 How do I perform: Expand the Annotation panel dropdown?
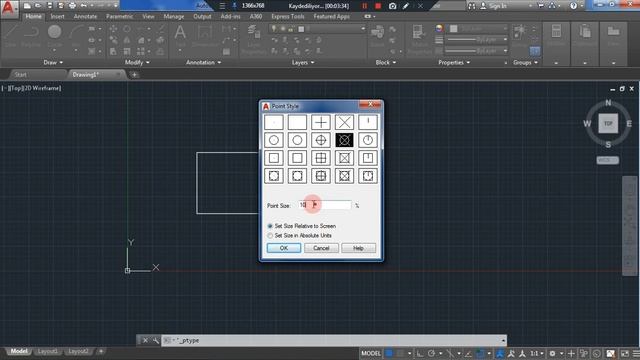point(203,62)
